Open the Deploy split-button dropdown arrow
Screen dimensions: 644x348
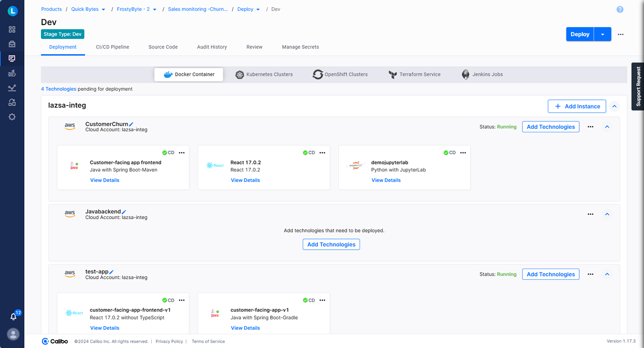click(603, 34)
